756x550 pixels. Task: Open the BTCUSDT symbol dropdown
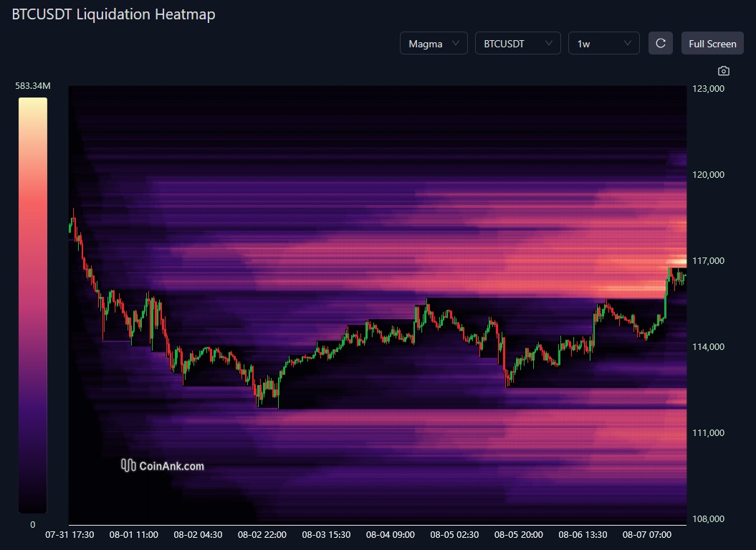(x=518, y=44)
